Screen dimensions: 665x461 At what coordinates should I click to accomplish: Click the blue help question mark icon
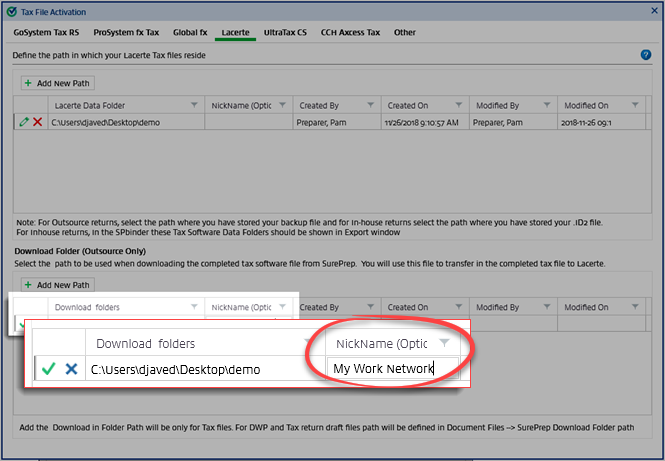pos(646,54)
